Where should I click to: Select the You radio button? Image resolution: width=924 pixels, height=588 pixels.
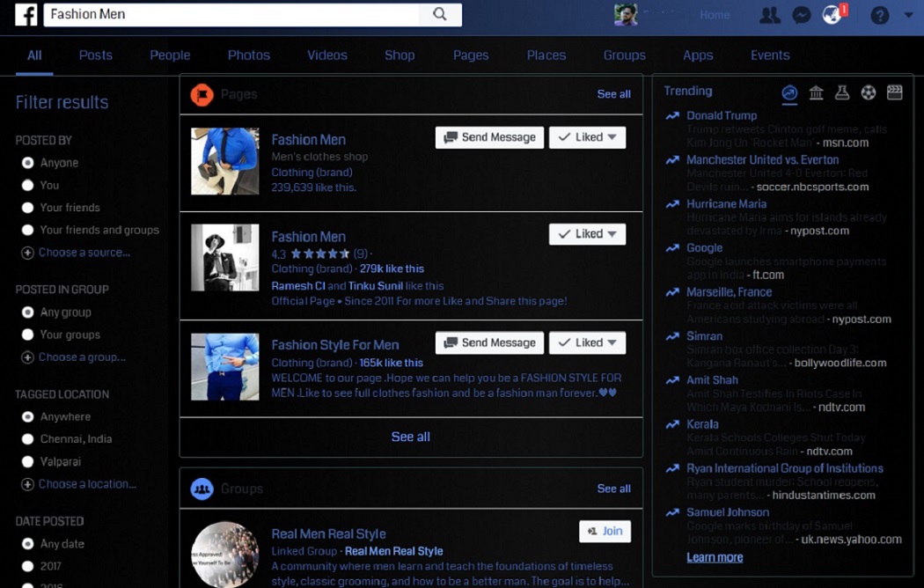(27, 185)
